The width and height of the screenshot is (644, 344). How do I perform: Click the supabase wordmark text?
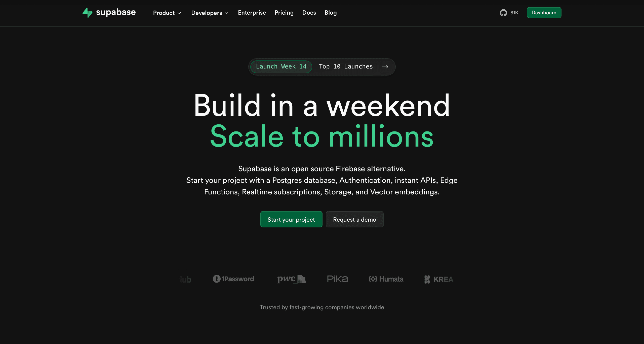coord(116,12)
